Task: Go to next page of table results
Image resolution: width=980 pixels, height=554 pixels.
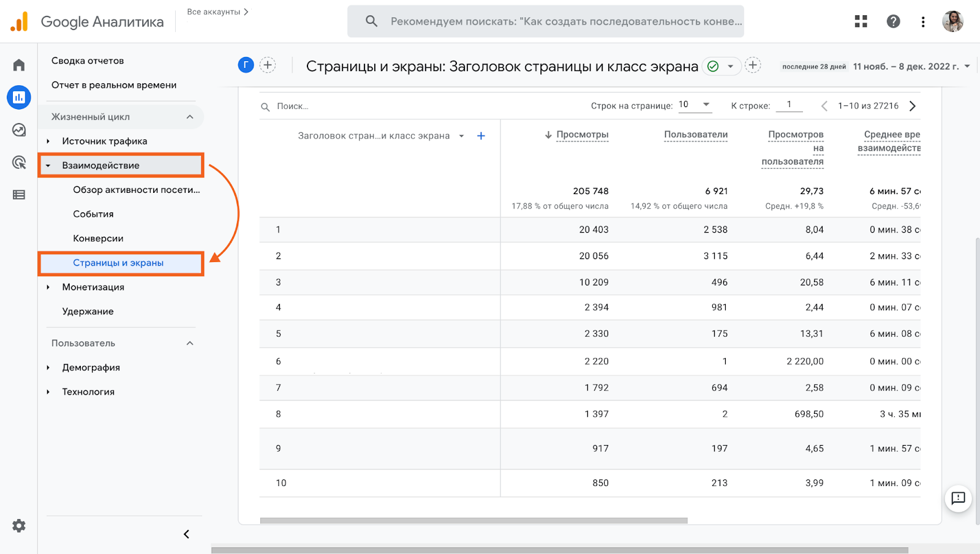Action: 913,106
